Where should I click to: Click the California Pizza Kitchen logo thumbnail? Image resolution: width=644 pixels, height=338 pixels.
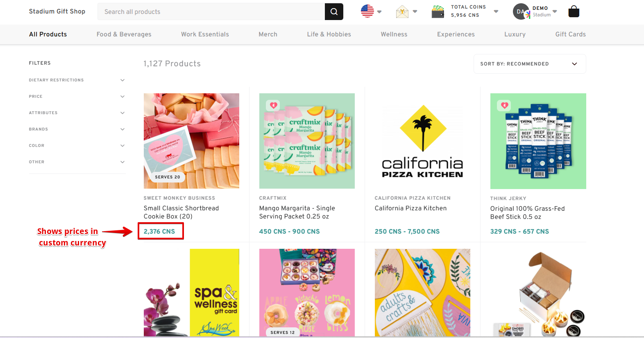tap(422, 141)
